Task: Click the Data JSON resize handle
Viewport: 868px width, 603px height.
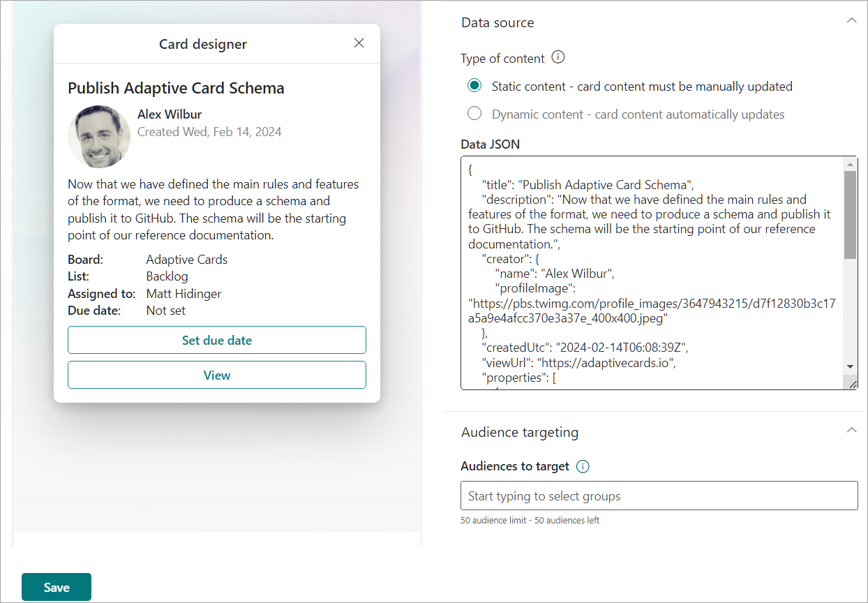Action: click(x=853, y=384)
